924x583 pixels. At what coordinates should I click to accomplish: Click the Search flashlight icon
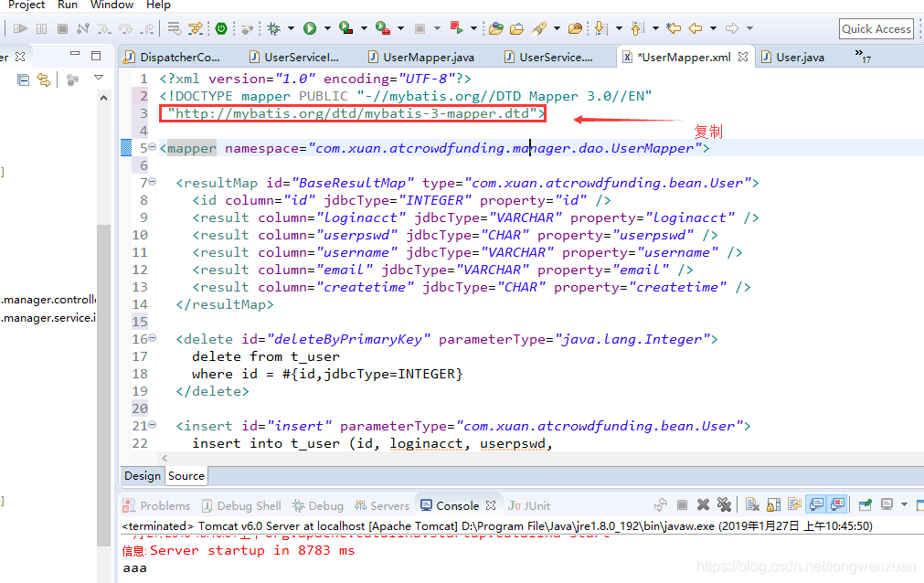coord(539,28)
